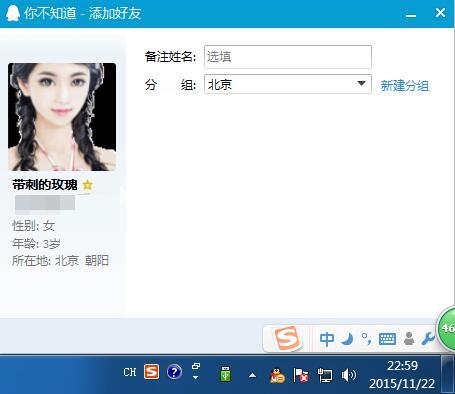The height and width of the screenshot is (394, 455).
Task: Click the volume speaker tray icon
Action: tap(348, 375)
